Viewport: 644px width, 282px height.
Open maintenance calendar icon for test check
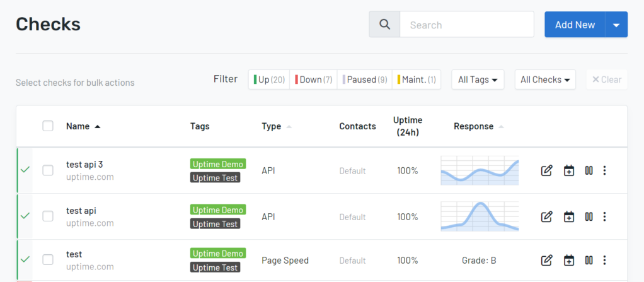(x=569, y=260)
